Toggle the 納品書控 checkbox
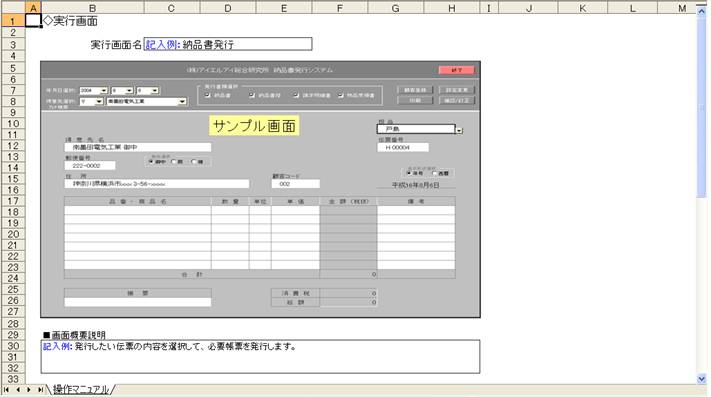The image size is (711, 397). [252, 95]
